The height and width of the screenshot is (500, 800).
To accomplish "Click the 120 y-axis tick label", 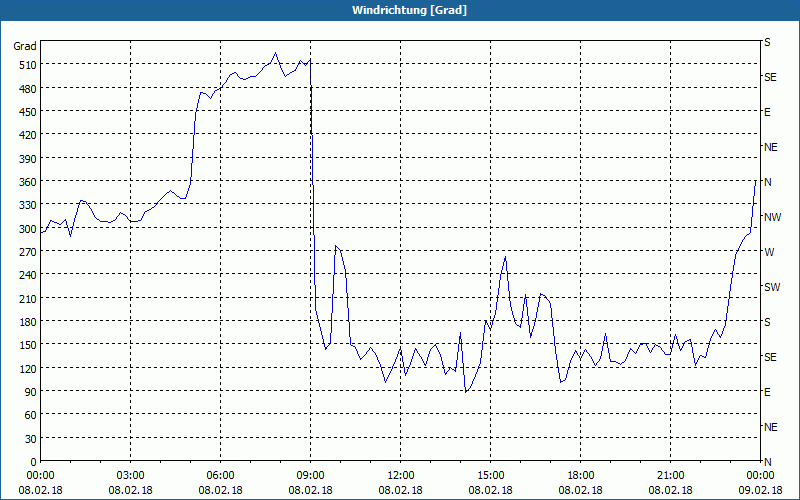I will coord(28,368).
